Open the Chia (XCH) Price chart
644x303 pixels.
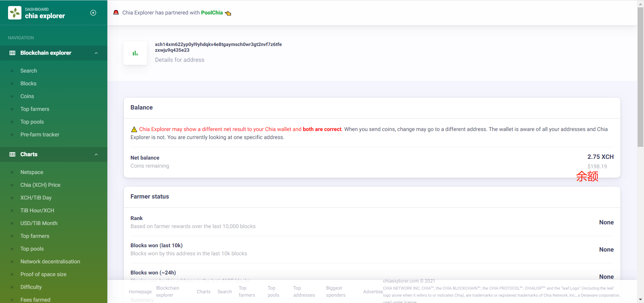tap(40, 185)
